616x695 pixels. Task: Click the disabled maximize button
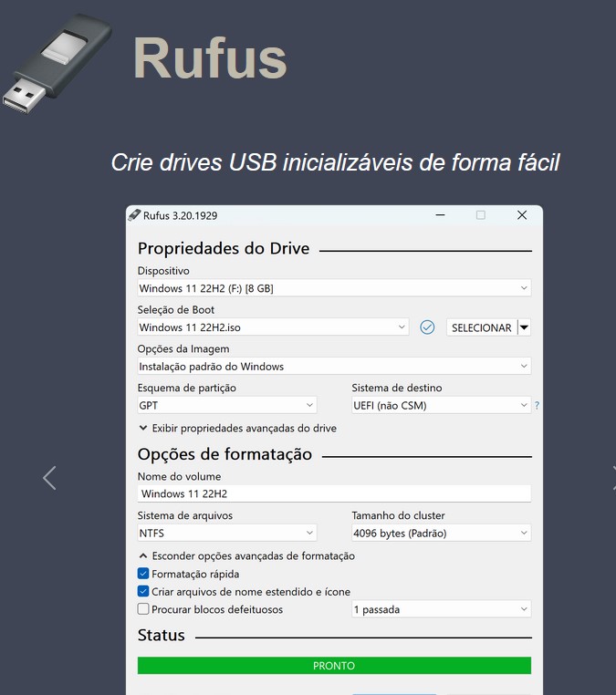[481, 215]
